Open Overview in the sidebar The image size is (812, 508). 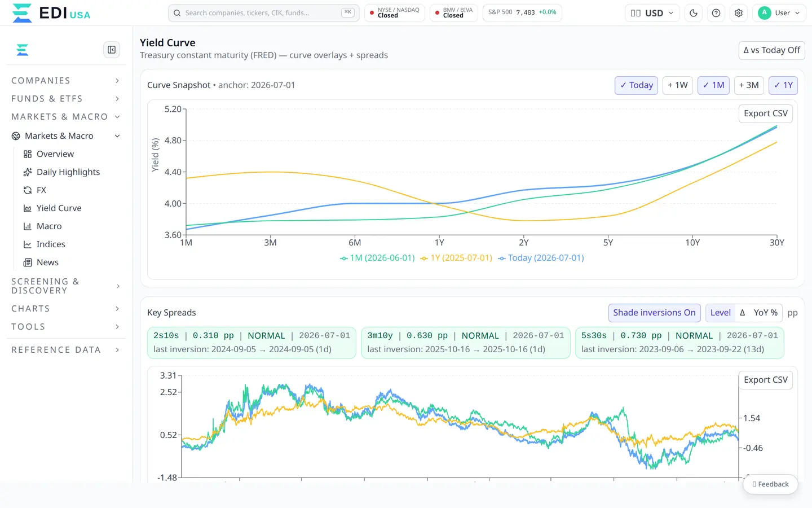pos(55,154)
